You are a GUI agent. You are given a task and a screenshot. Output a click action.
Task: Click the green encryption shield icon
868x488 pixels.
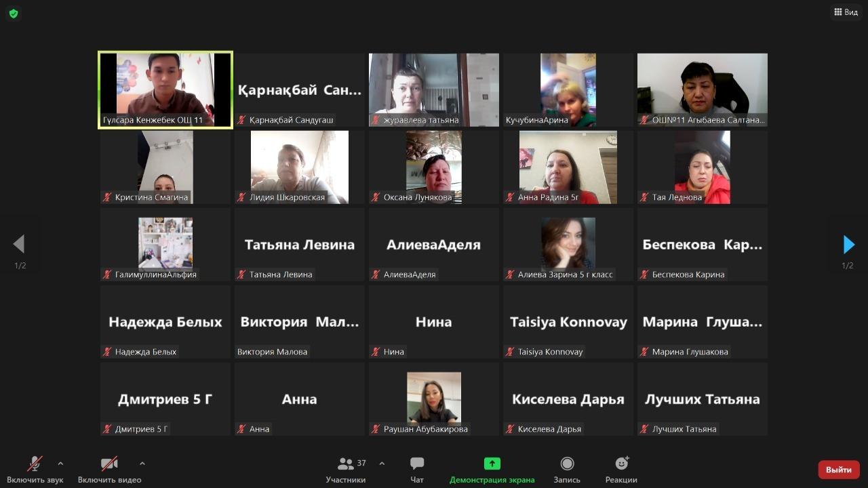click(14, 14)
